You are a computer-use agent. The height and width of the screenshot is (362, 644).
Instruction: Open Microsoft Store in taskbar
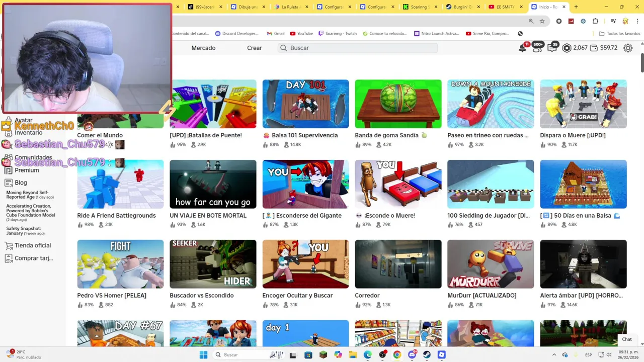click(308, 355)
